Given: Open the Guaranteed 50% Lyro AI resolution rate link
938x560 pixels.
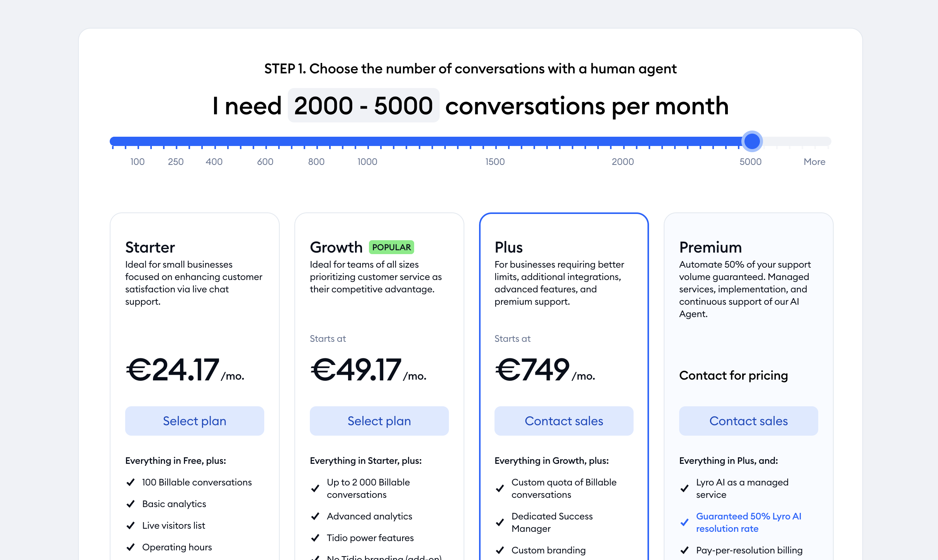Looking at the screenshot, I should (x=748, y=522).
